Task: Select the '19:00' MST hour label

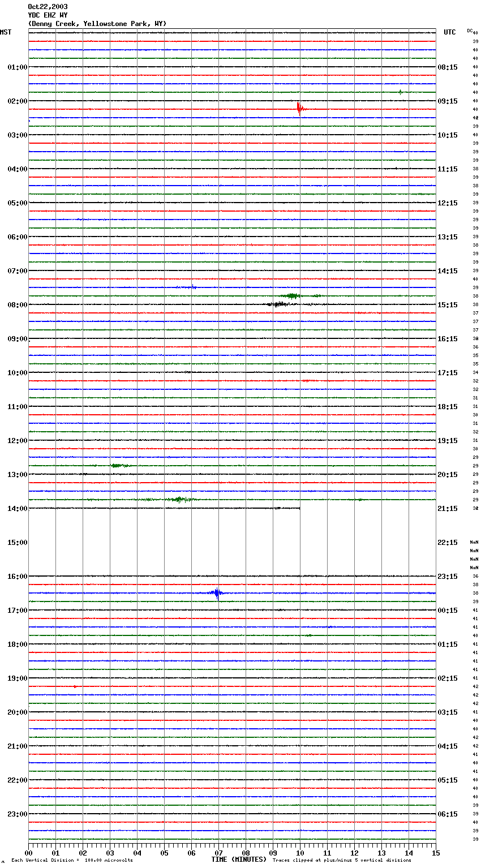Action: tap(18, 678)
